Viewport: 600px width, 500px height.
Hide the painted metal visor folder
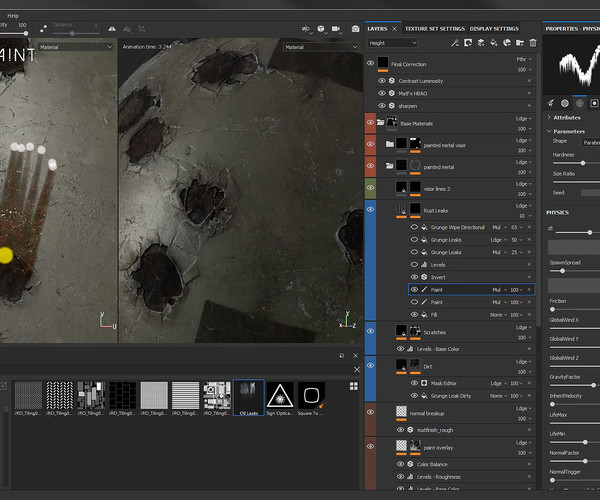pyautogui.click(x=370, y=144)
